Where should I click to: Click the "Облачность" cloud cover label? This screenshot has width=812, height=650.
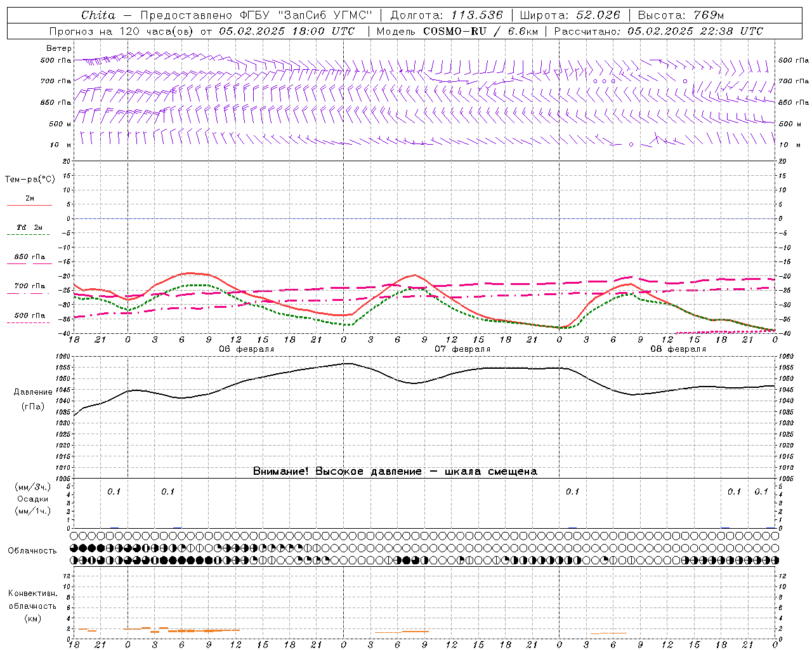[x=32, y=550]
